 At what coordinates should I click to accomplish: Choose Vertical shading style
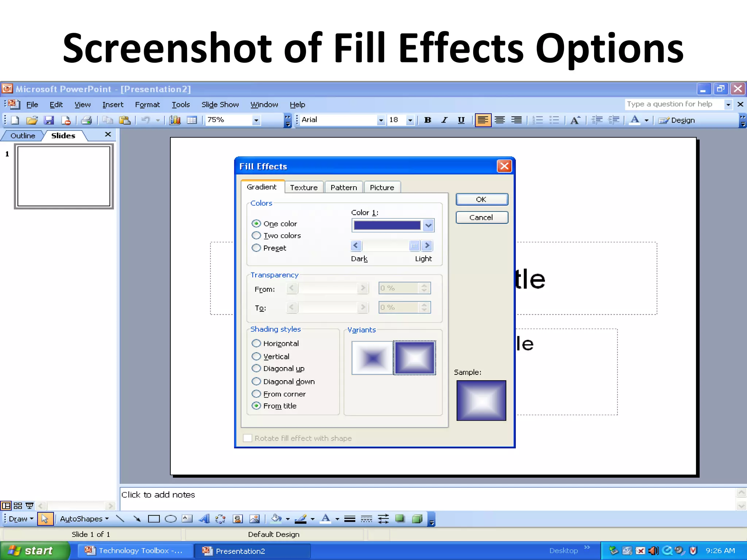[x=256, y=356]
